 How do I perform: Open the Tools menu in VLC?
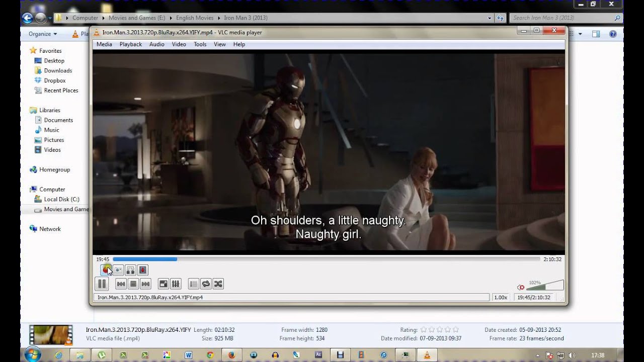point(200,44)
